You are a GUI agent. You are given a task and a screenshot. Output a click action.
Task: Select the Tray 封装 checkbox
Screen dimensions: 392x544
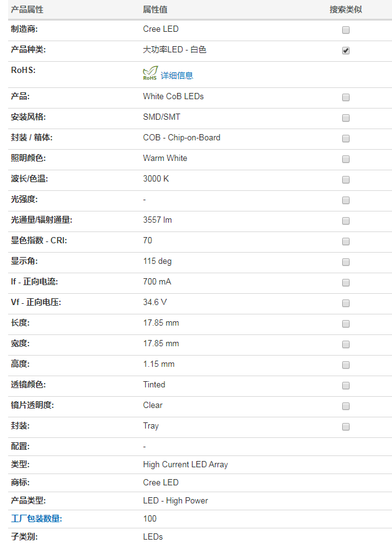pos(345,427)
